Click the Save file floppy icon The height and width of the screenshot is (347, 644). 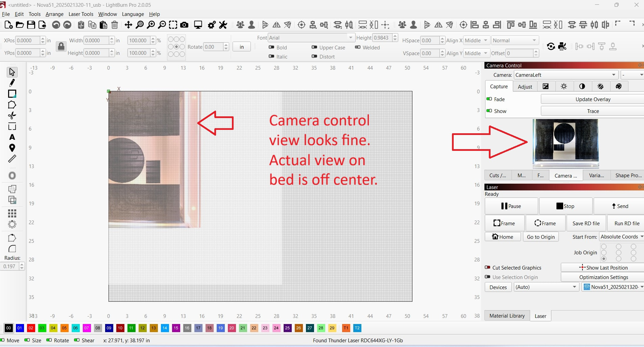[x=31, y=25]
